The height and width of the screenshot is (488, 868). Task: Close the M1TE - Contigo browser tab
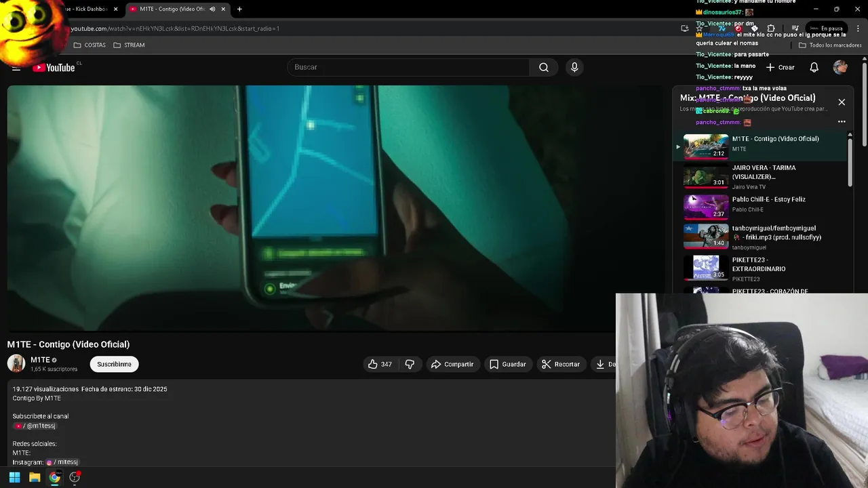pyautogui.click(x=223, y=9)
